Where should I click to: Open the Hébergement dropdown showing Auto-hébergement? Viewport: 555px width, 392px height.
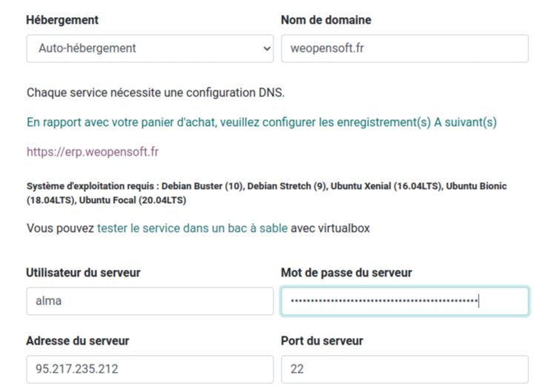click(150, 48)
